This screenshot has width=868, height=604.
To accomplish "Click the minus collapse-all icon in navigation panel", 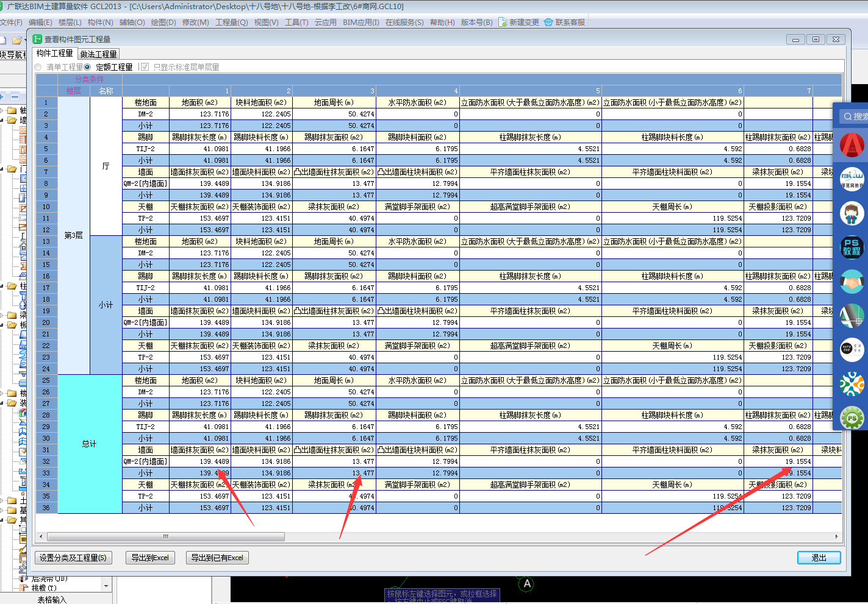I will [15, 96].
